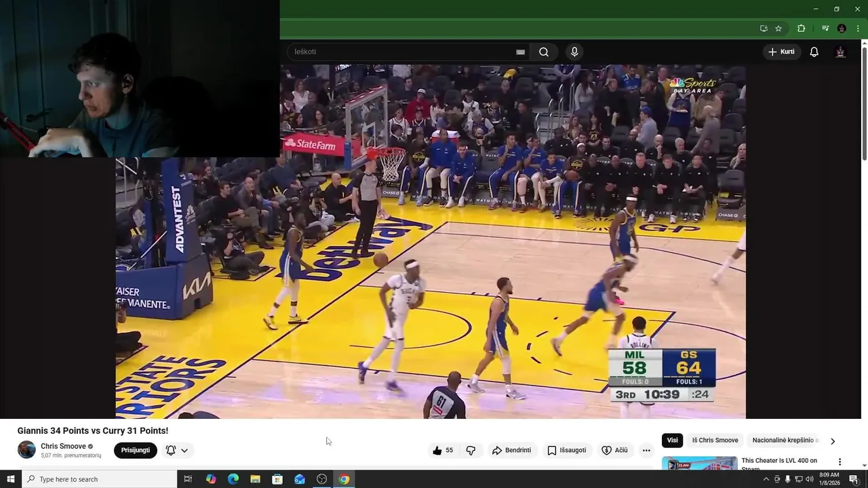Click scrollbar down arrow
Image resolution: width=868 pixels, height=488 pixels.
coord(864,466)
